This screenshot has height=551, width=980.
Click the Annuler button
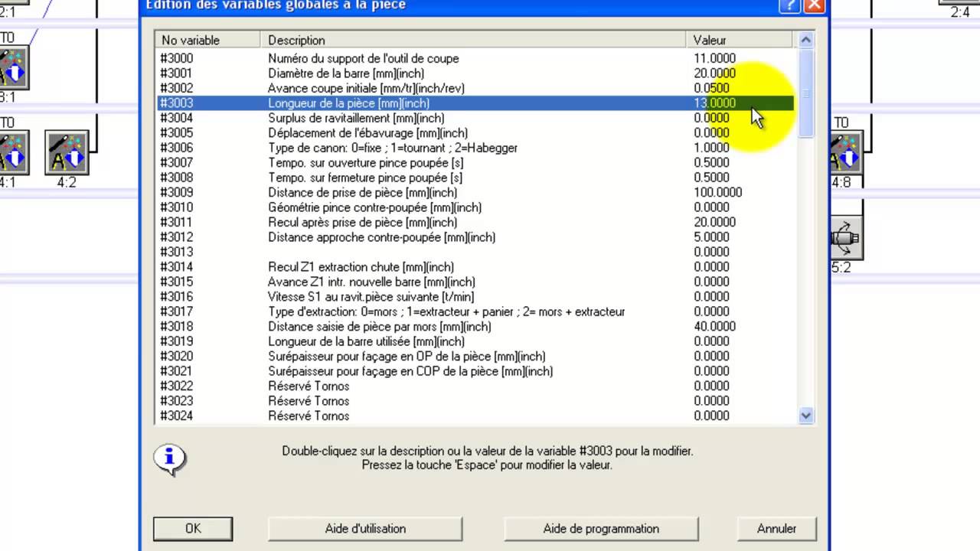tap(776, 529)
